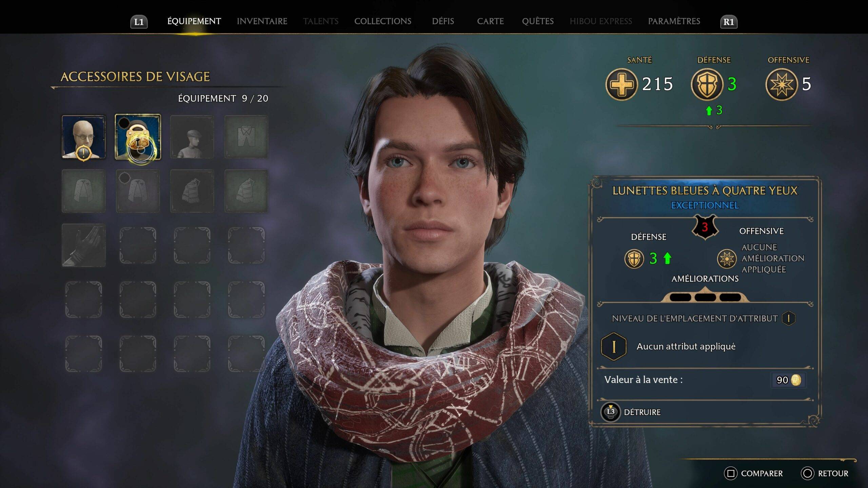Click the Offensive star stat icon
The height and width of the screenshot is (488, 868).
pos(782,84)
